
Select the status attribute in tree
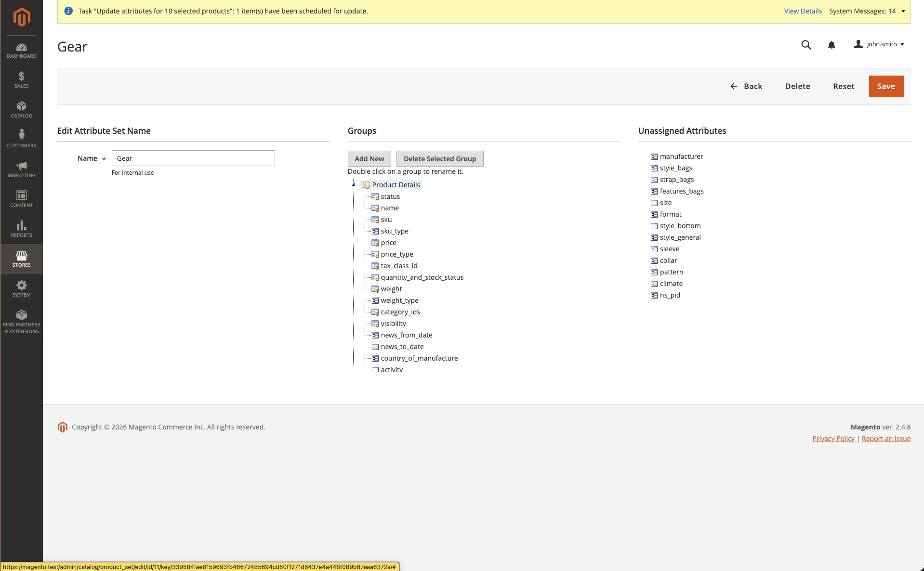tap(390, 196)
